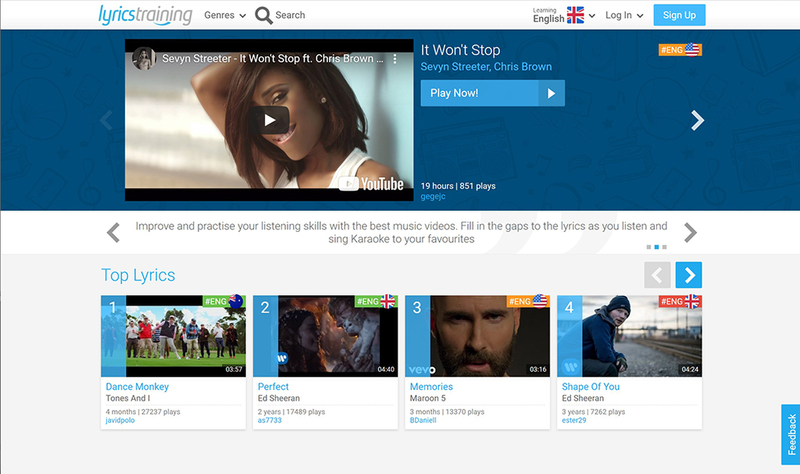Open the Perfect video thumbnail
Image resolution: width=800 pixels, height=474 pixels.
pyautogui.click(x=326, y=336)
